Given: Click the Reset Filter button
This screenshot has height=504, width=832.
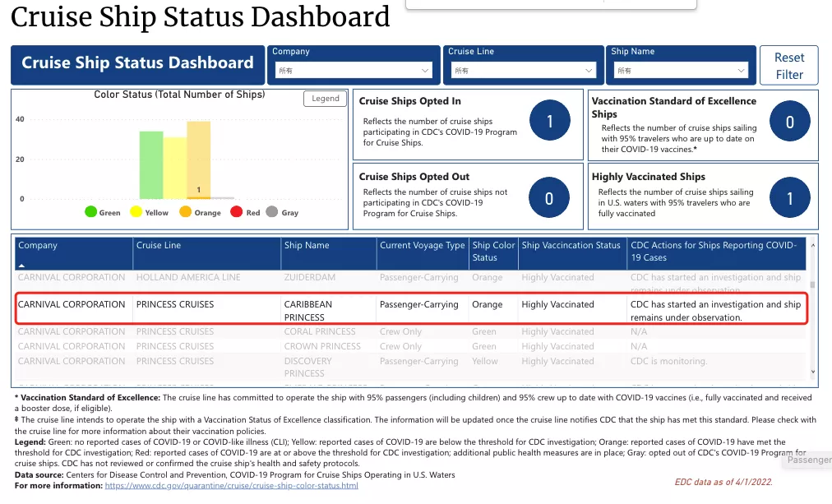Looking at the screenshot, I should pyautogui.click(x=789, y=65).
